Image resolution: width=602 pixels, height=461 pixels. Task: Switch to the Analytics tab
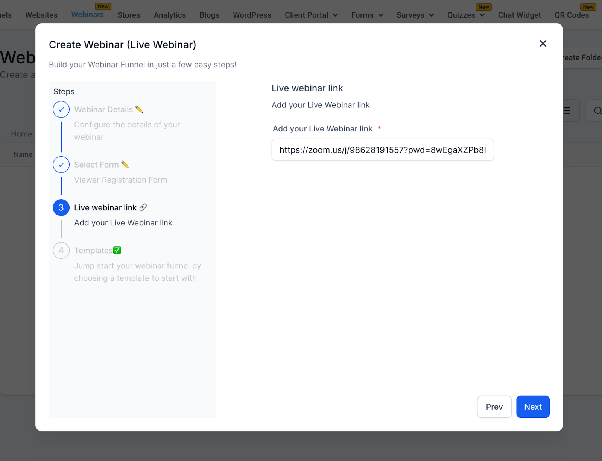point(169,15)
